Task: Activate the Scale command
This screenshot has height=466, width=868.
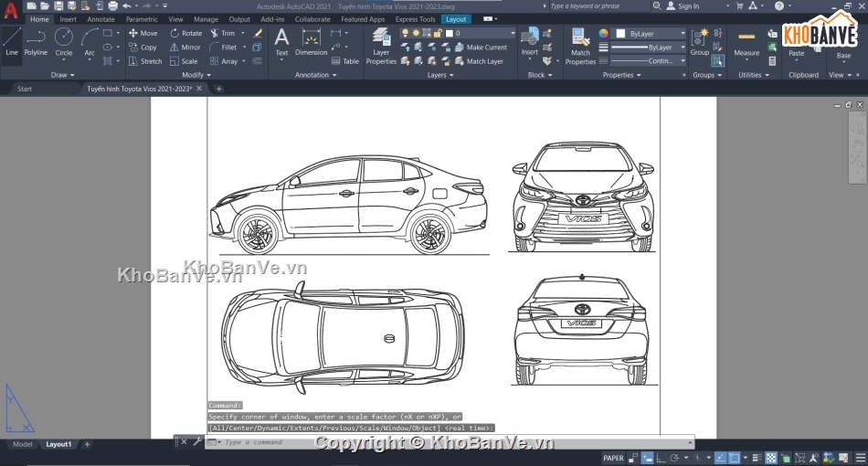Action: coord(184,61)
